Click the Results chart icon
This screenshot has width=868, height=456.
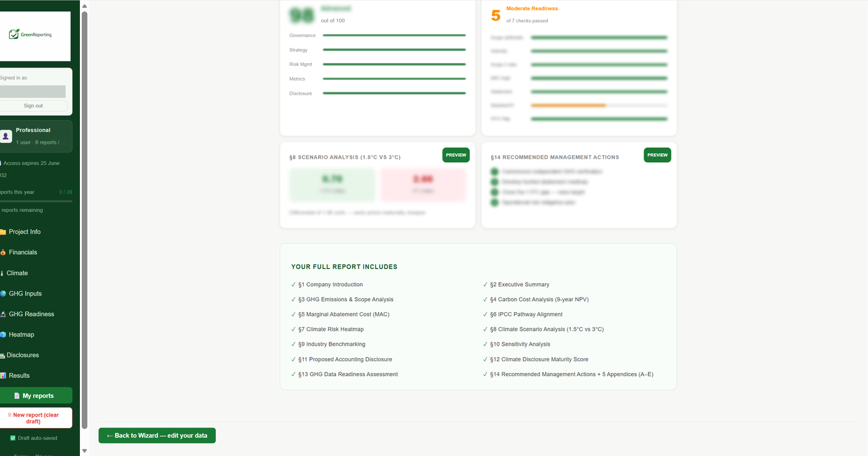[3, 375]
